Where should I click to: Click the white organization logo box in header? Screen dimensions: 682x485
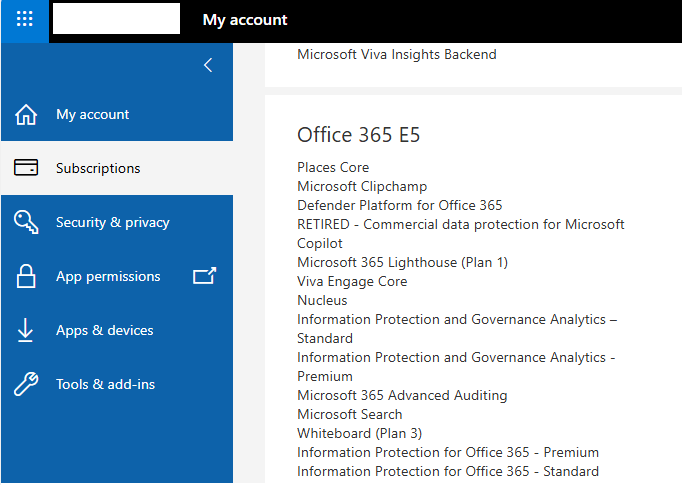(x=117, y=19)
